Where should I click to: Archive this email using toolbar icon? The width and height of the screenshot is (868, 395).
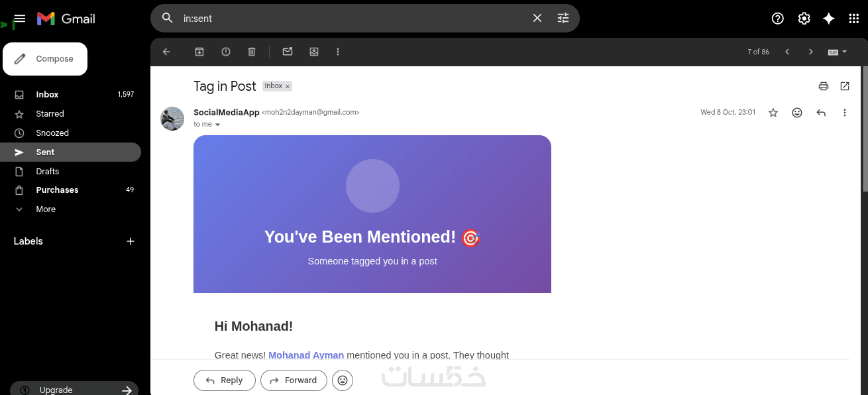point(199,52)
